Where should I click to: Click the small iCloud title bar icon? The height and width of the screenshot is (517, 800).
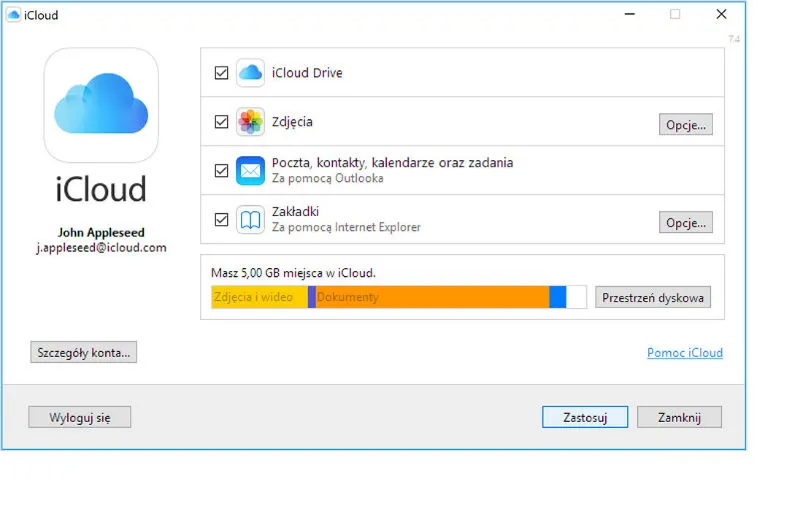tap(13, 15)
